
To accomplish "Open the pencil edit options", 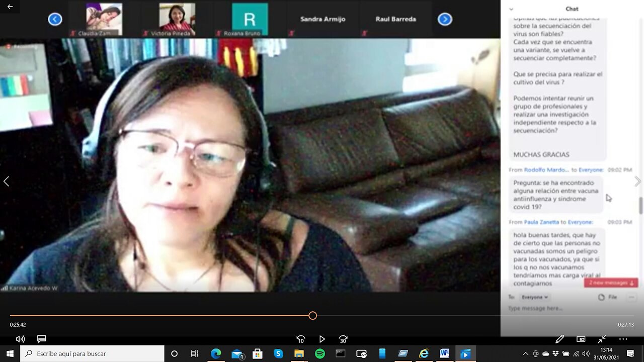I will click(x=559, y=339).
